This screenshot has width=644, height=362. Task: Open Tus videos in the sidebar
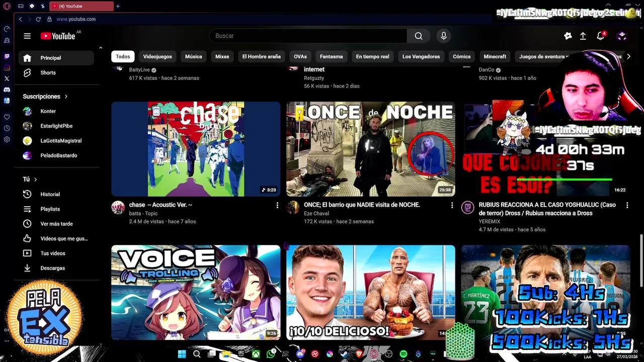click(56, 253)
